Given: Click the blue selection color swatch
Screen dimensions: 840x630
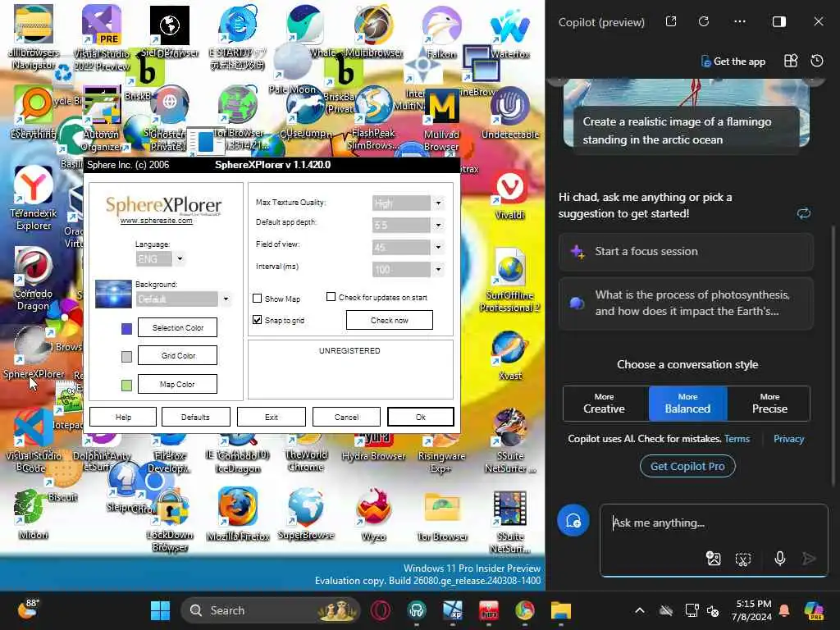Looking at the screenshot, I should pyautogui.click(x=126, y=328).
